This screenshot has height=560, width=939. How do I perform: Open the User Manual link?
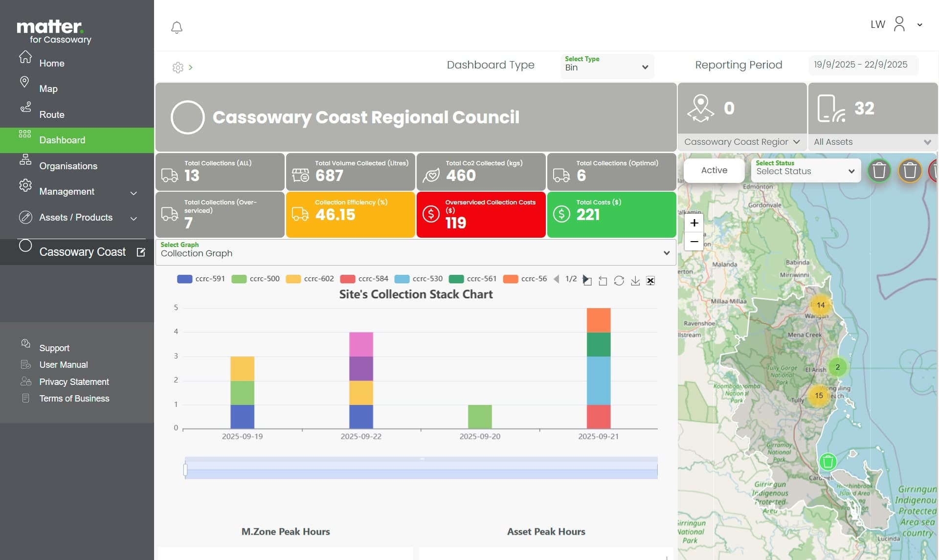[x=64, y=365]
